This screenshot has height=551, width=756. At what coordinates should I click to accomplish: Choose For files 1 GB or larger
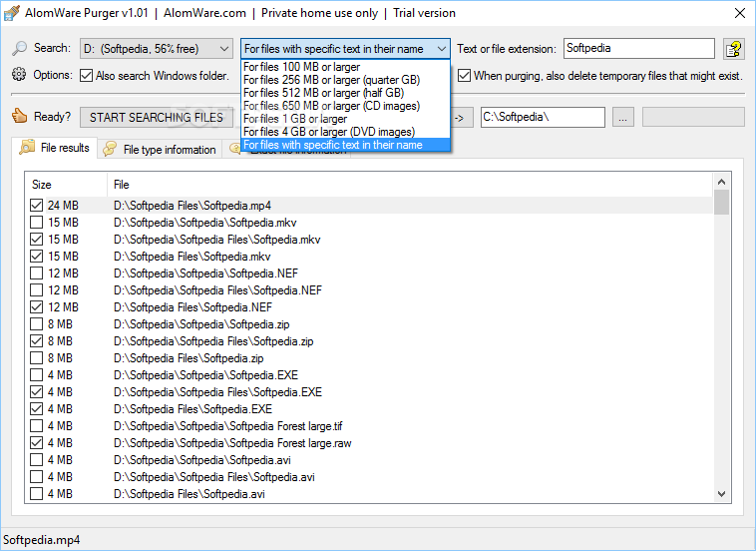pyautogui.click(x=345, y=119)
